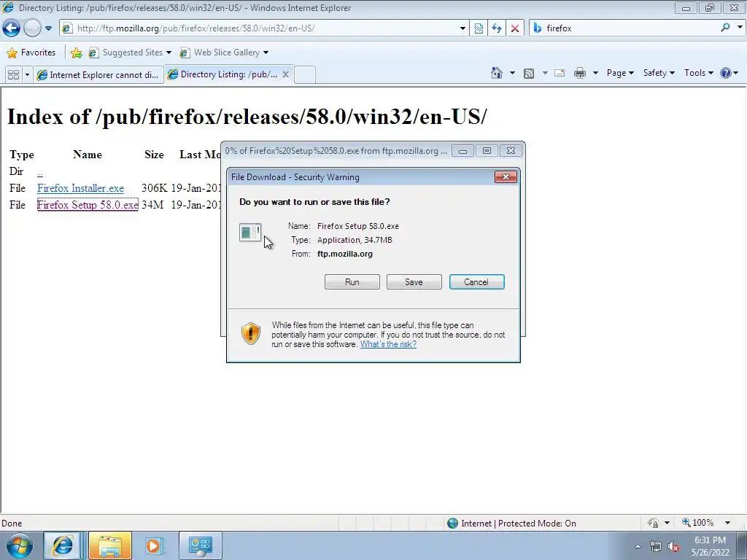
Task: Click the 100% zoom level button
Action: coord(698,523)
